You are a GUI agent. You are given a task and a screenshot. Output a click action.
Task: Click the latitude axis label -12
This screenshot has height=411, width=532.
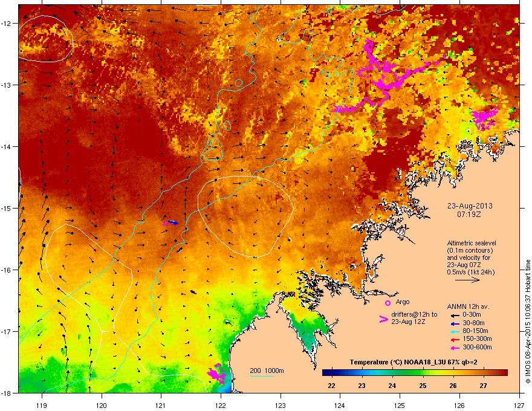[x=6, y=24]
